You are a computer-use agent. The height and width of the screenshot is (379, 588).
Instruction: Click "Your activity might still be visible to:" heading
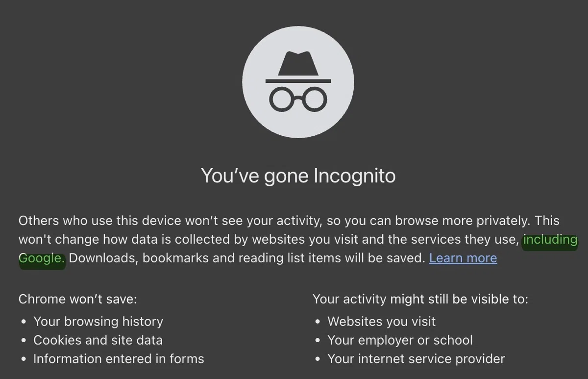420,299
